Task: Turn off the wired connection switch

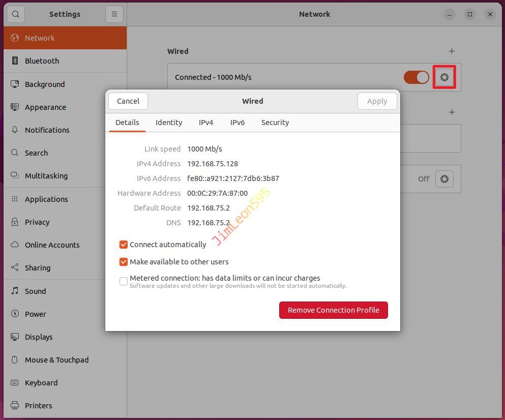Action: point(416,77)
